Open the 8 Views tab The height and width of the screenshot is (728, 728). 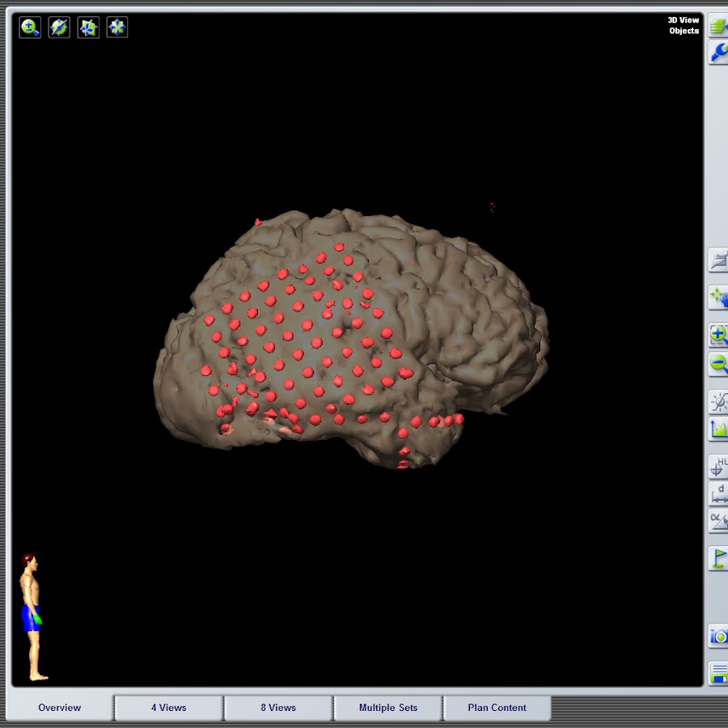(x=278, y=708)
